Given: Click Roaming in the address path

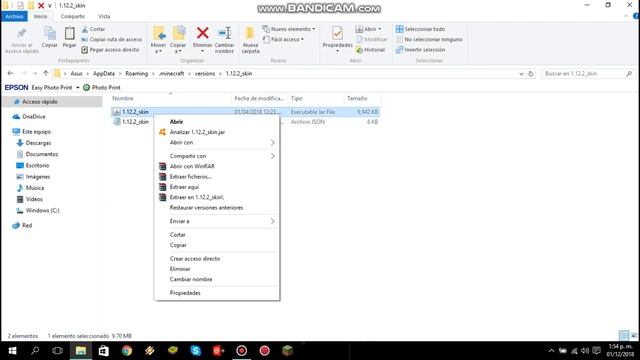Looking at the screenshot, I should [x=136, y=73].
